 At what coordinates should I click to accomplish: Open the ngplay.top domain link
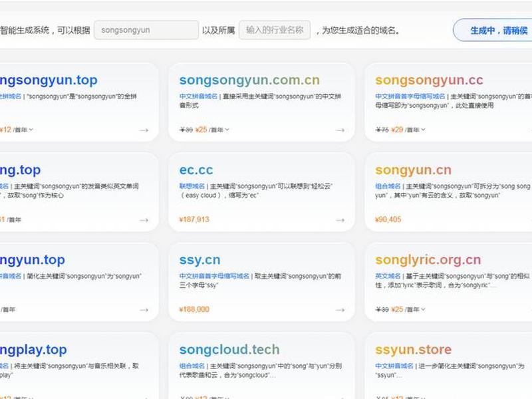tap(33, 350)
